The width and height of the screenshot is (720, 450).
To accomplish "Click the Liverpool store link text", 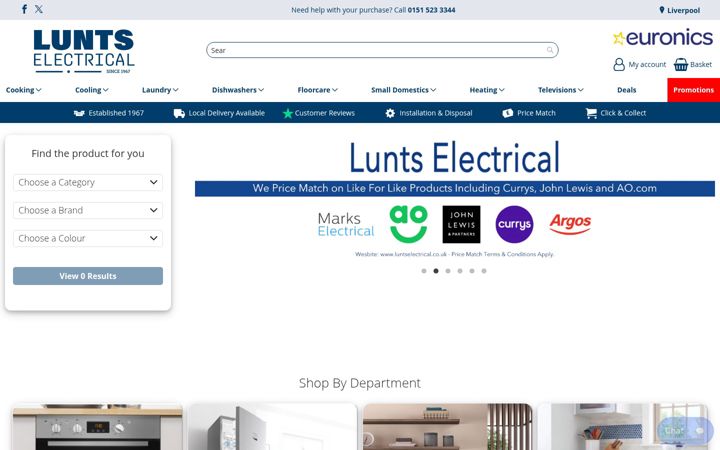I will [x=683, y=10].
